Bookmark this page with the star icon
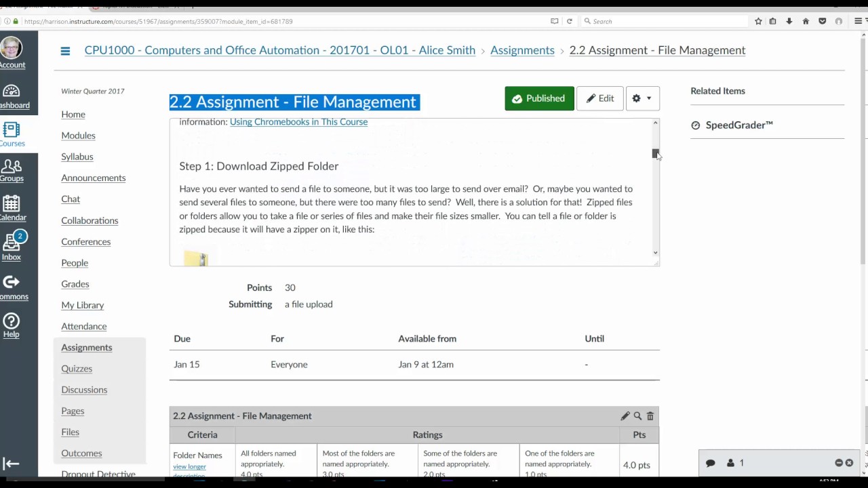868x488 pixels. pos(758,21)
